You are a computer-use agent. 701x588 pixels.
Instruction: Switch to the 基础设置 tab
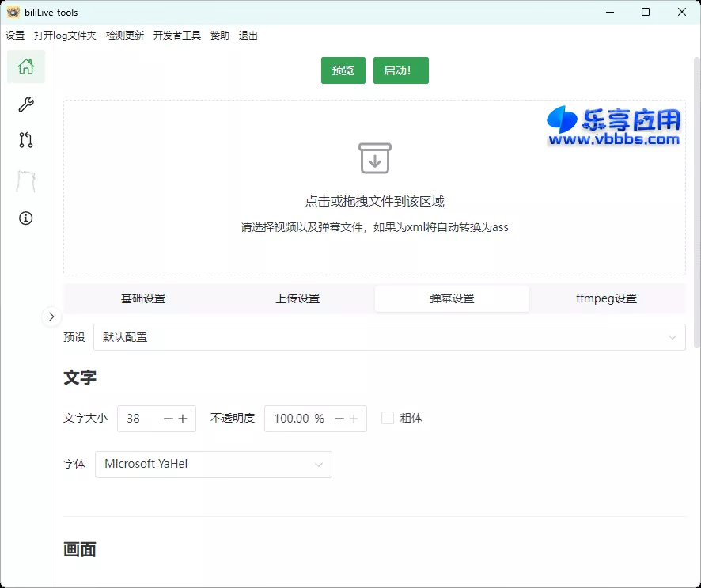click(x=142, y=298)
